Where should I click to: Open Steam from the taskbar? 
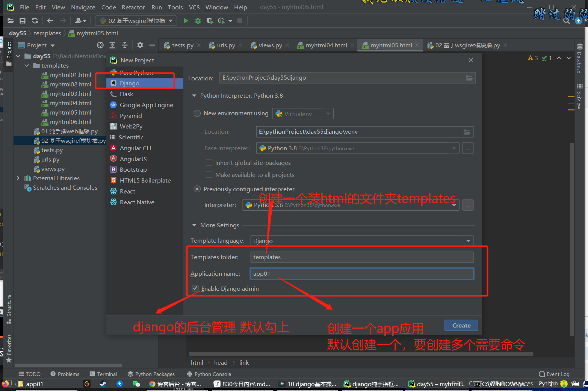(103, 384)
